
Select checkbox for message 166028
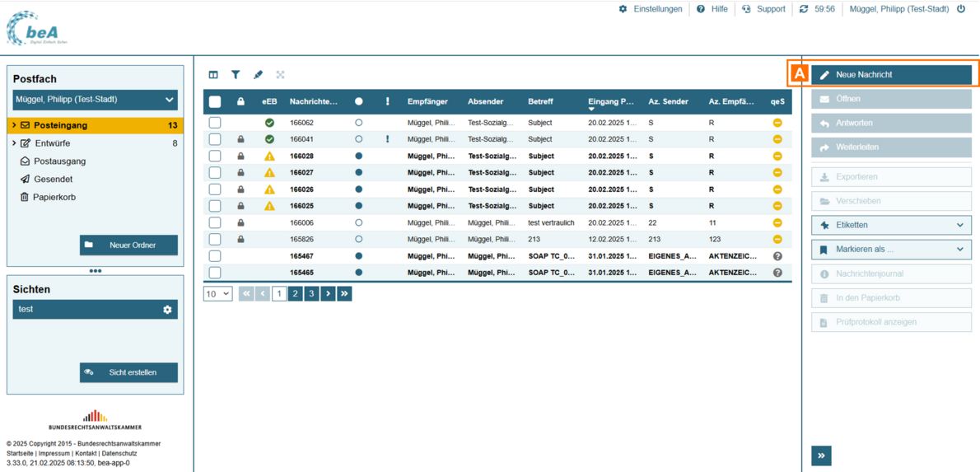coord(214,156)
